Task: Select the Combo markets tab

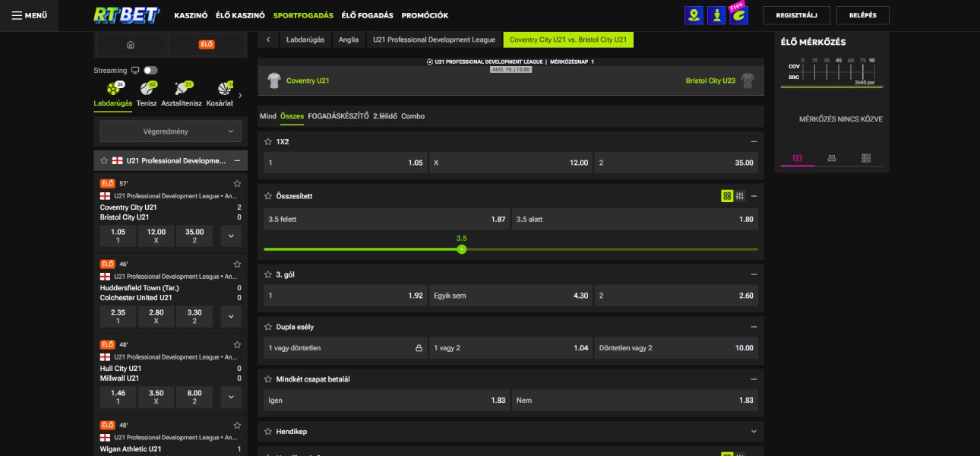Action: click(x=413, y=116)
